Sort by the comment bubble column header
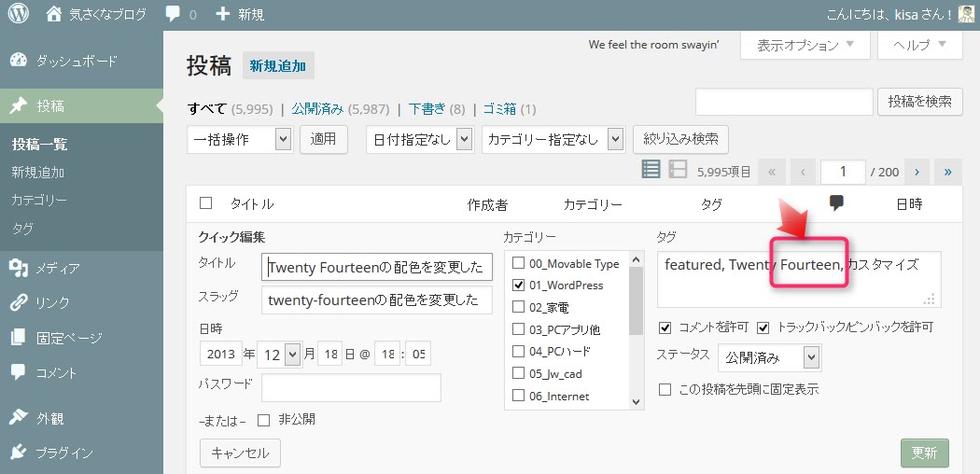Screen dimensions: 980x474 point(835,203)
